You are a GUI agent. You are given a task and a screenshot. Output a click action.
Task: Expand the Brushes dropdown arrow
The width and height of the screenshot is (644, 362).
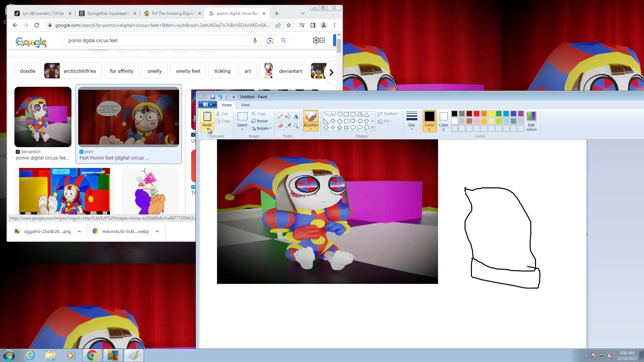point(311,129)
